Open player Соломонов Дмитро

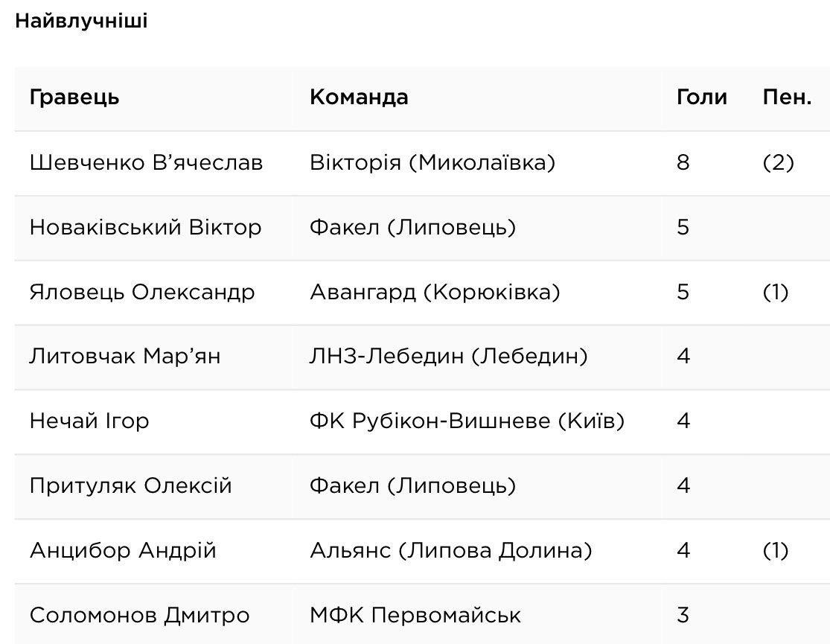pos(140,616)
